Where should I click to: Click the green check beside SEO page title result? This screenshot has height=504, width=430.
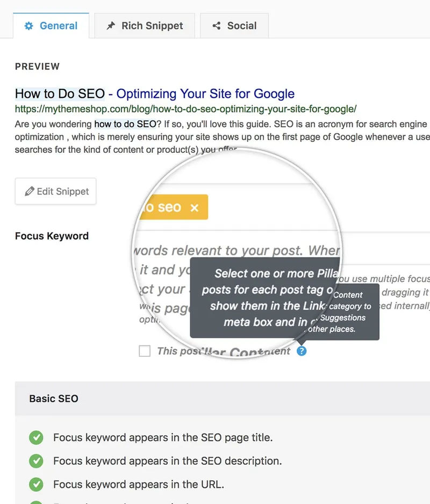tap(36, 438)
